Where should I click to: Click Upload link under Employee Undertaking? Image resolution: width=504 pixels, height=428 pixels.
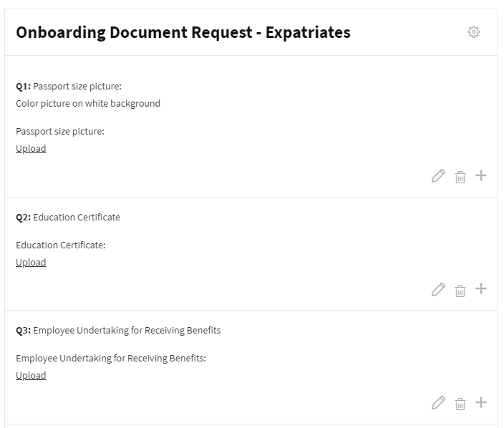pos(31,376)
